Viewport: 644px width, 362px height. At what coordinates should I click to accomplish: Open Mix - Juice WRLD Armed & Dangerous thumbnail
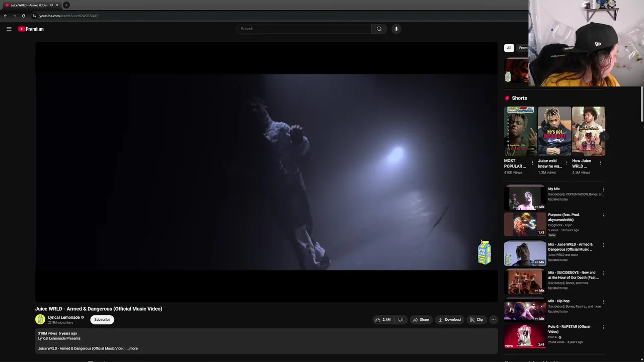[525, 253]
